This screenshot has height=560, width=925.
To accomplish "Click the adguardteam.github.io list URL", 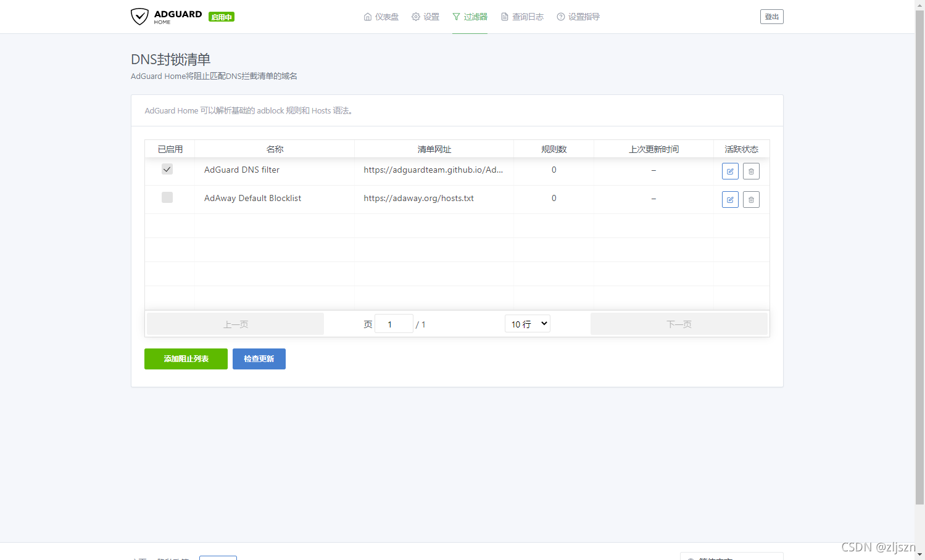I will click(433, 170).
